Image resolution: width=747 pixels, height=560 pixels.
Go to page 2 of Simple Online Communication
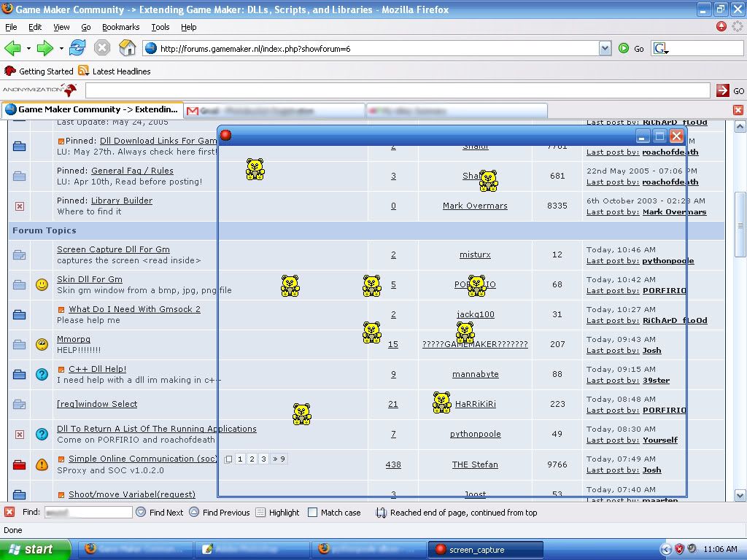coord(252,459)
